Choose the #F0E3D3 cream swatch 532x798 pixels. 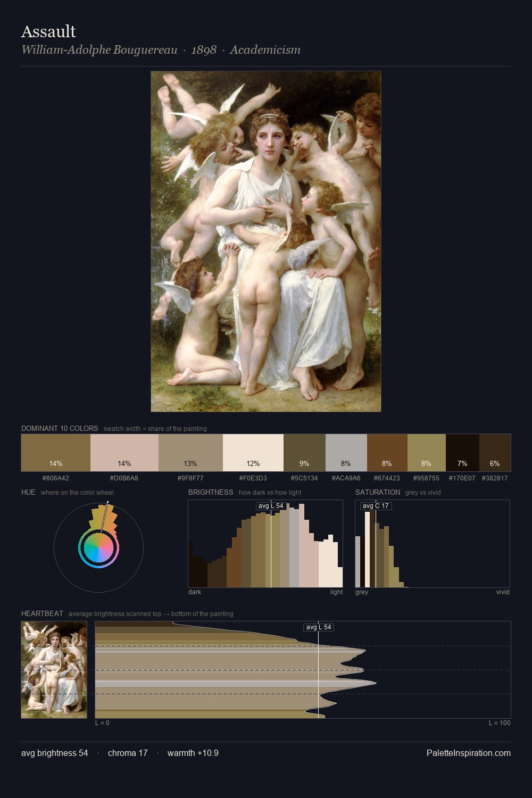pos(253,453)
